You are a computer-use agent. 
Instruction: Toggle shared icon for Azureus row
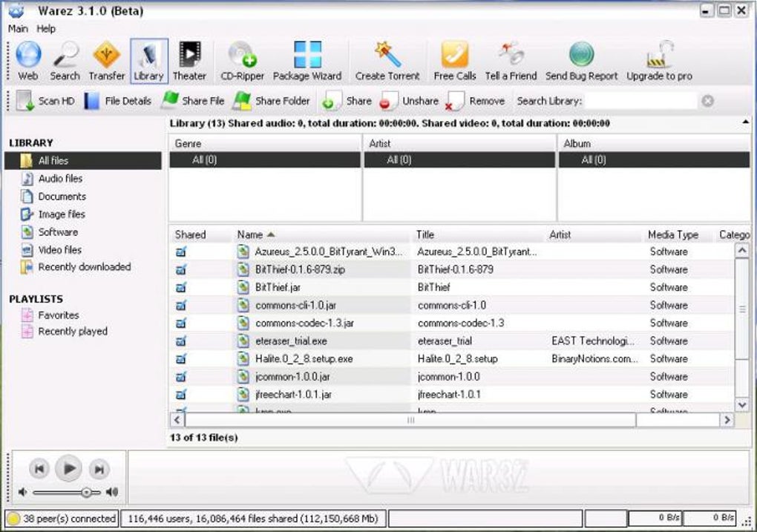click(181, 252)
